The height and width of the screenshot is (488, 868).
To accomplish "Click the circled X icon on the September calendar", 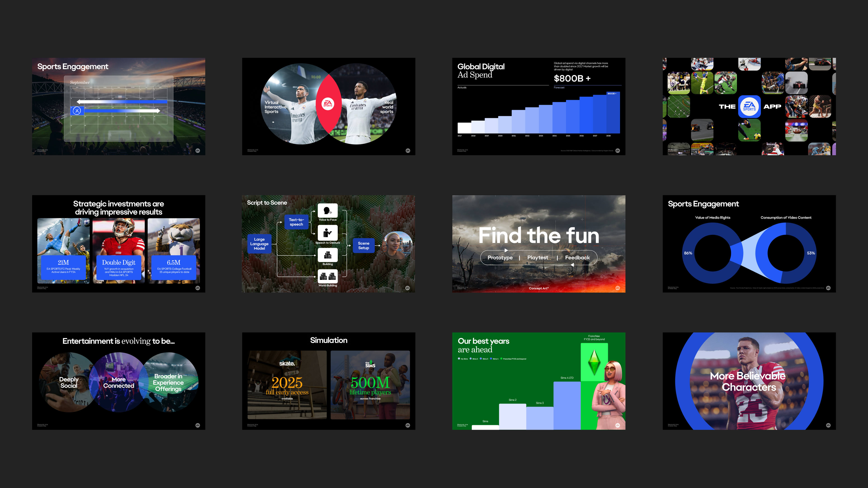I will pos(77,110).
